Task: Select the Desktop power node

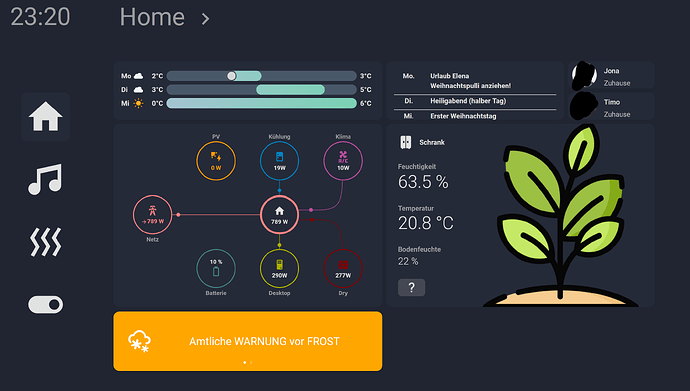Action: 279,268
